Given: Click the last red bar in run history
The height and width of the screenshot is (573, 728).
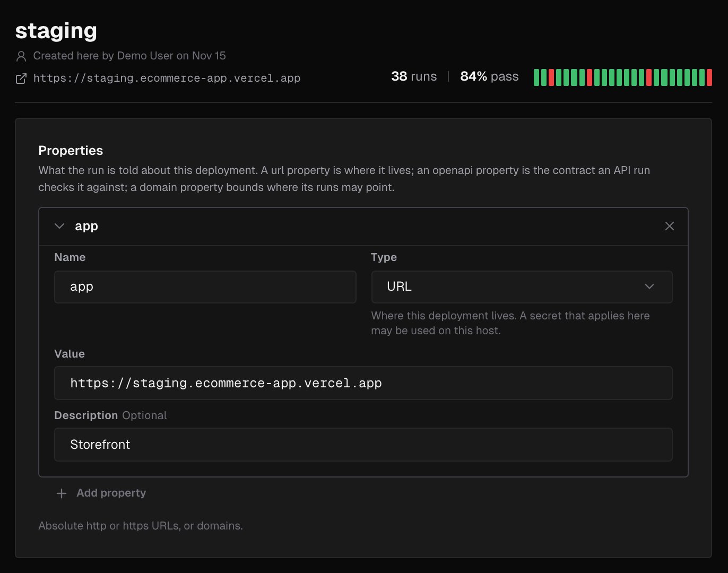Looking at the screenshot, I should [x=709, y=77].
